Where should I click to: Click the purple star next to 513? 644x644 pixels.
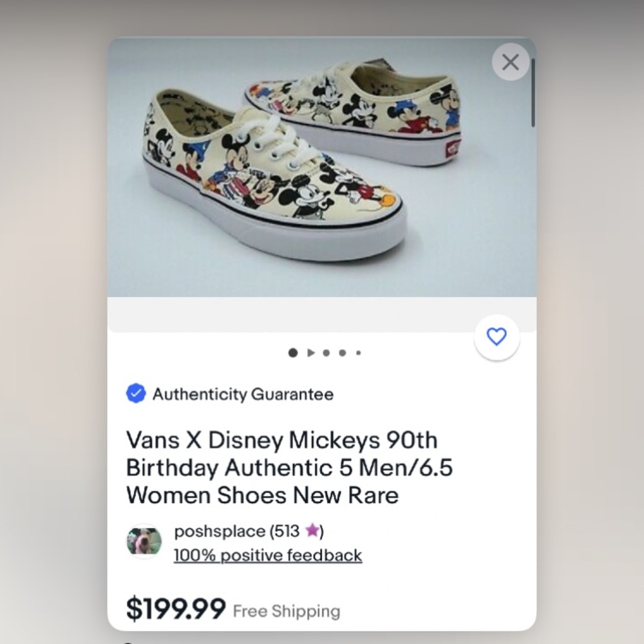(313, 531)
